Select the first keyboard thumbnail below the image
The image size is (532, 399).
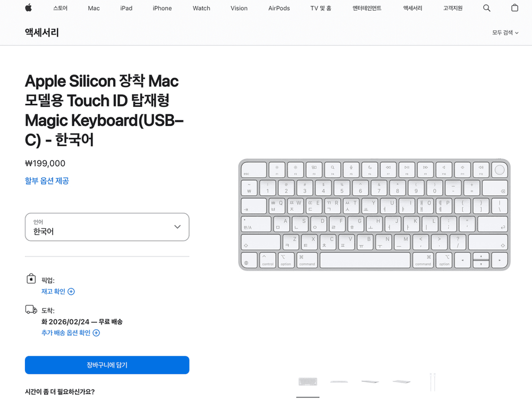click(x=307, y=381)
